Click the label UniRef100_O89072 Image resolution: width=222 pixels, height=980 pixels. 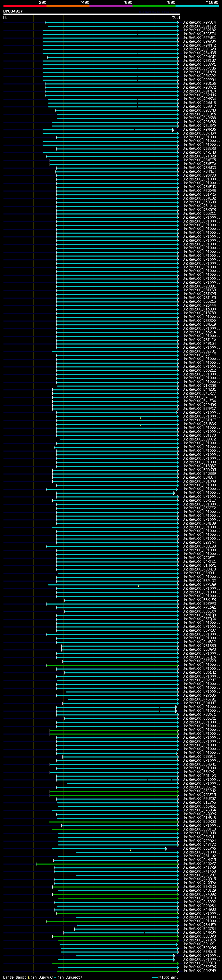[x=199, y=439]
